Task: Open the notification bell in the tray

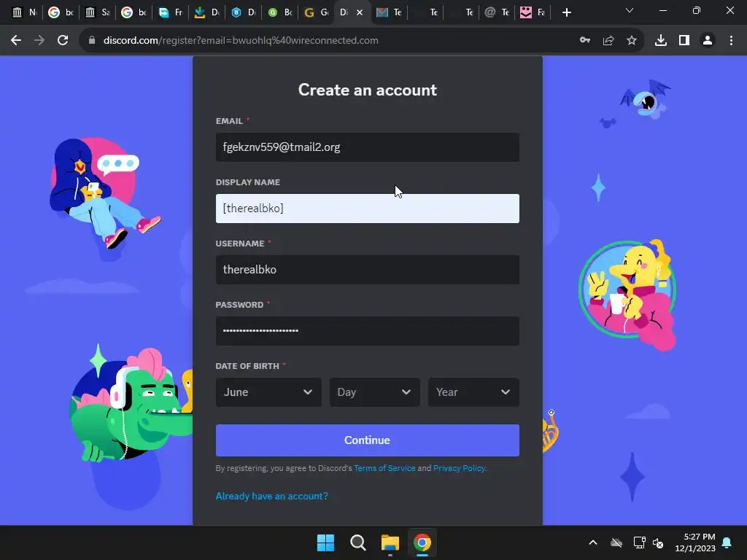Action: click(727, 542)
